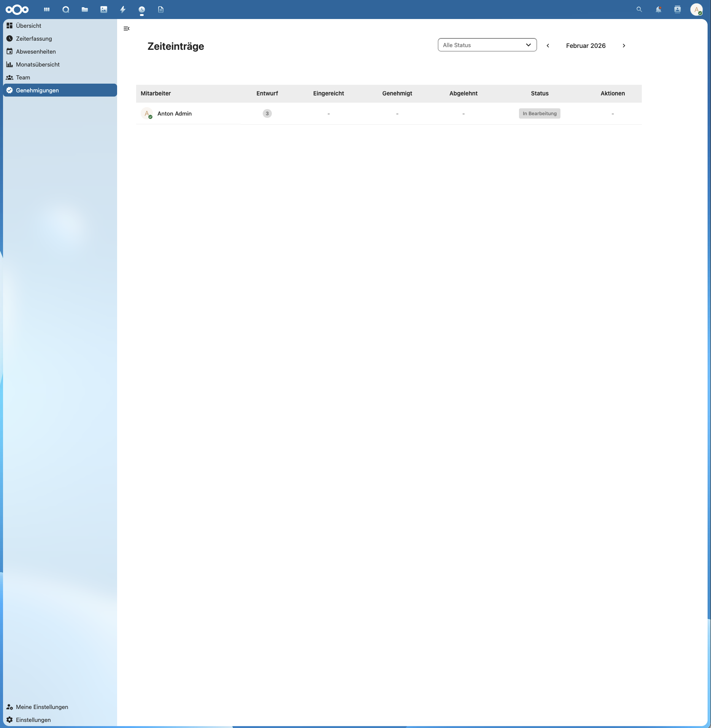Open the Alle Status dropdown
Screen dimensions: 711x728
point(487,45)
